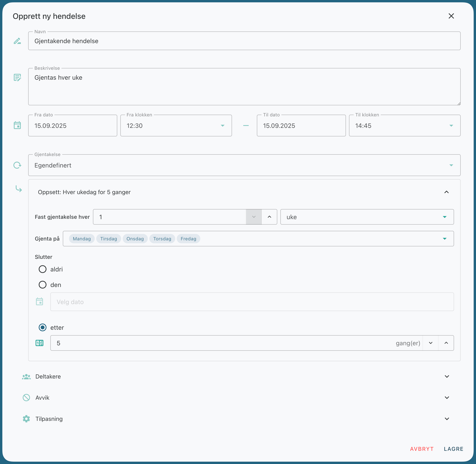Expand the Avvik section

[447, 398]
